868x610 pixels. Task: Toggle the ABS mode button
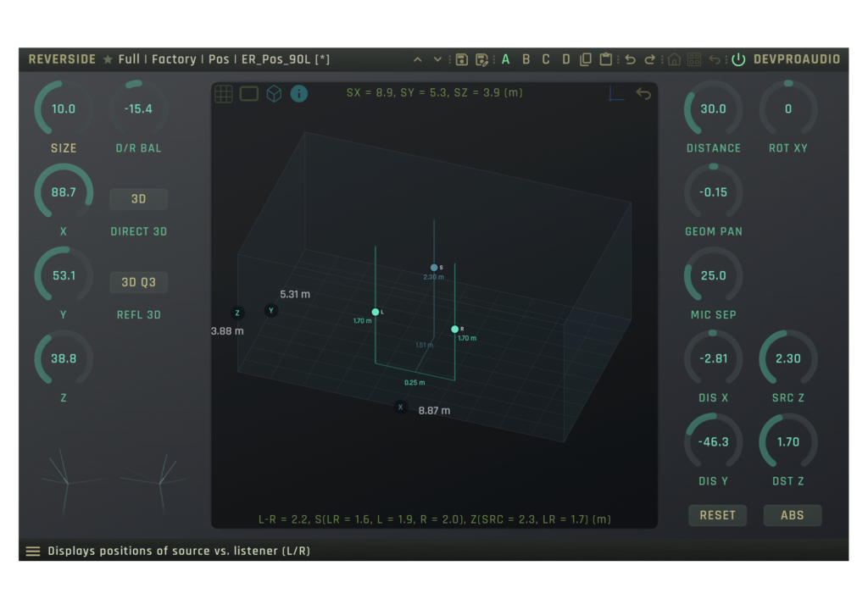click(x=793, y=515)
